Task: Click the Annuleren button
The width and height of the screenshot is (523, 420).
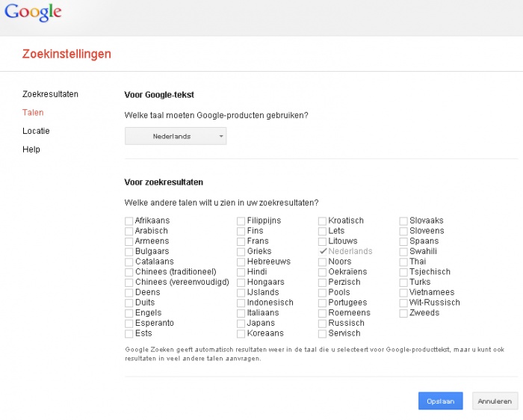Action: (495, 401)
